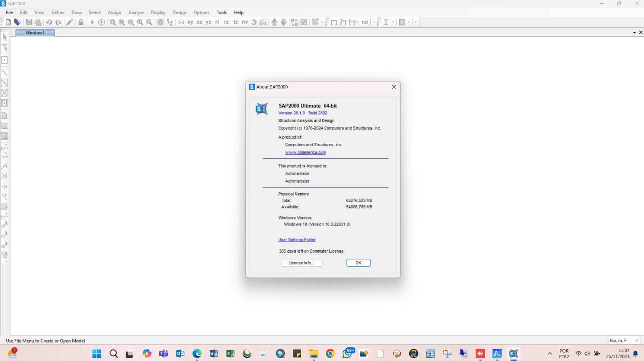Open the Tools menu
Image resolution: width=644 pixels, height=361 pixels.
(x=222, y=12)
